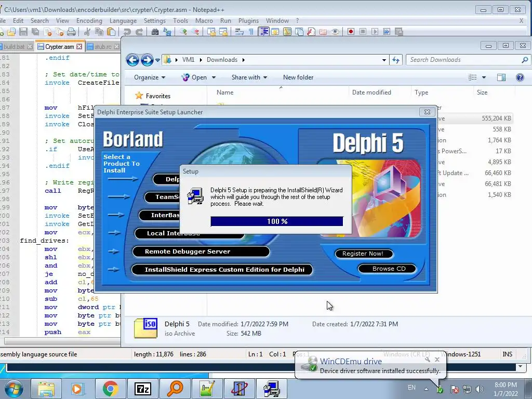532x399 pixels.
Task: Click the Zoom Out icon in Notepad++
Action: (195, 32)
